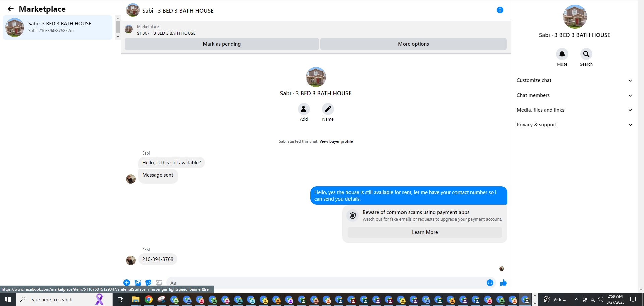Open File Explorer from taskbar
The width and height of the screenshot is (644, 306).
click(x=136, y=299)
